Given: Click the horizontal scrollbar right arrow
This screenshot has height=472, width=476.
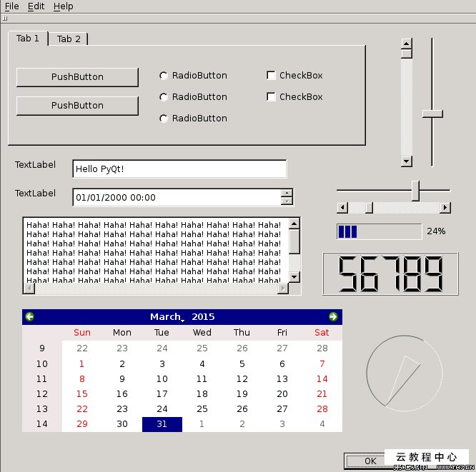Looking at the screenshot, I should [x=445, y=208].
